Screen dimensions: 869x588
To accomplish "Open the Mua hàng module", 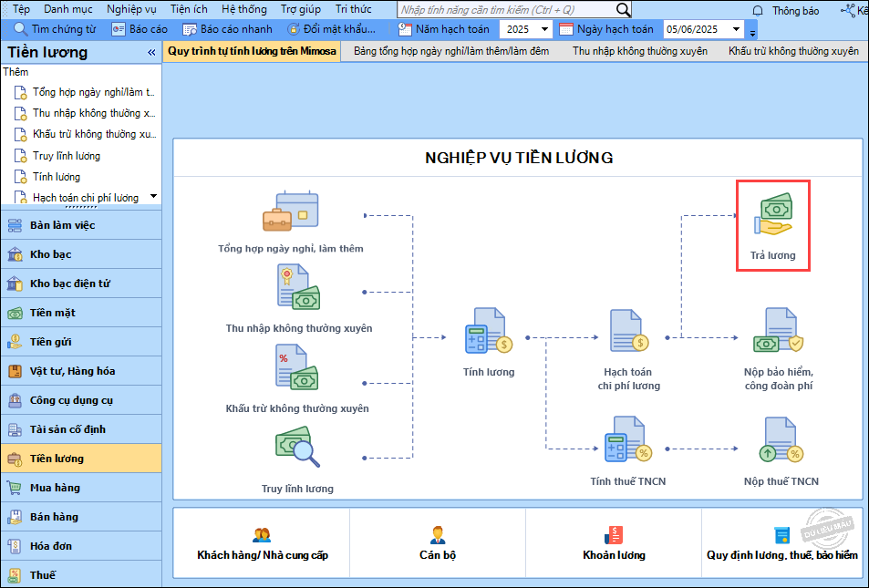I will pos(81,488).
